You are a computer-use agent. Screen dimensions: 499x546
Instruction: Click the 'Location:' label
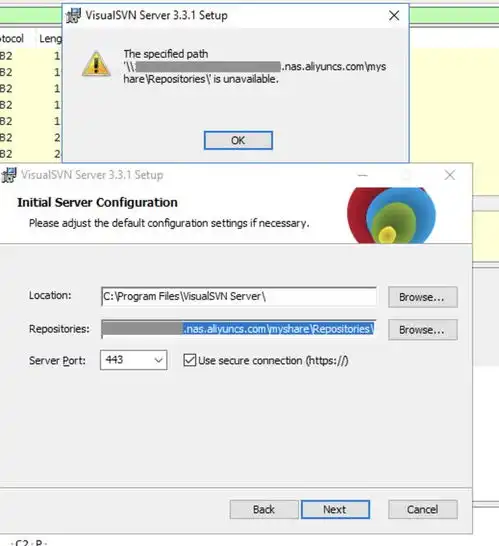tap(50, 295)
